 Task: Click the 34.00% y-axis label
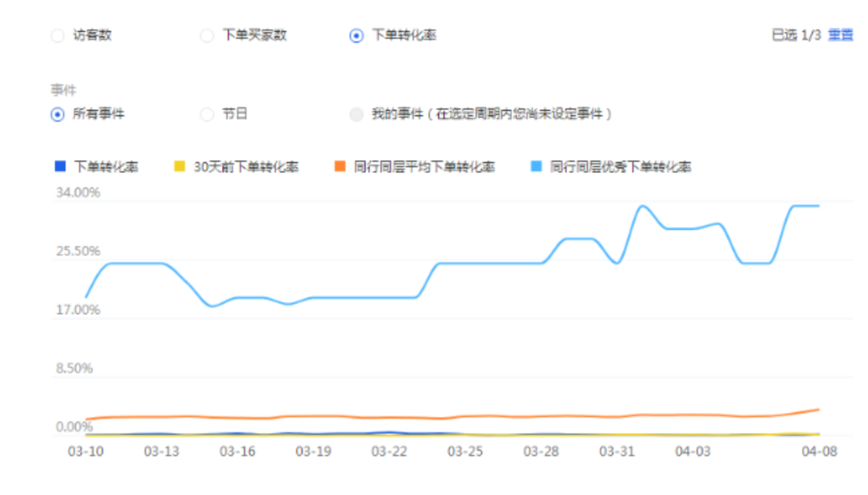click(78, 193)
